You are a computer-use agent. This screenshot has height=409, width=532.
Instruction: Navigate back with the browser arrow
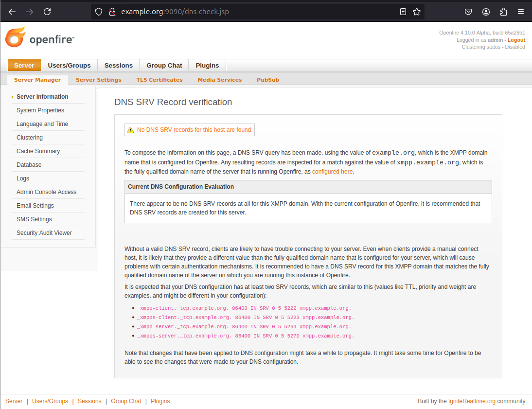tap(12, 11)
